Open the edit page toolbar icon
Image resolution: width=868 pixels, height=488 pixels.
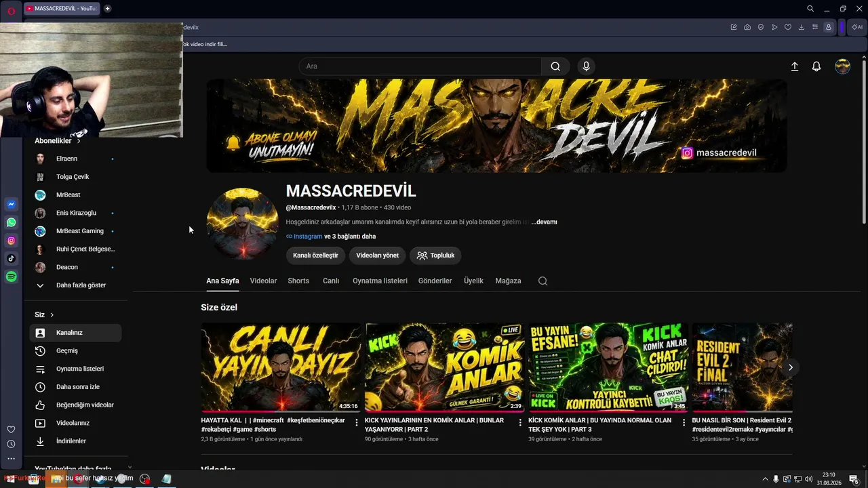coord(734,27)
